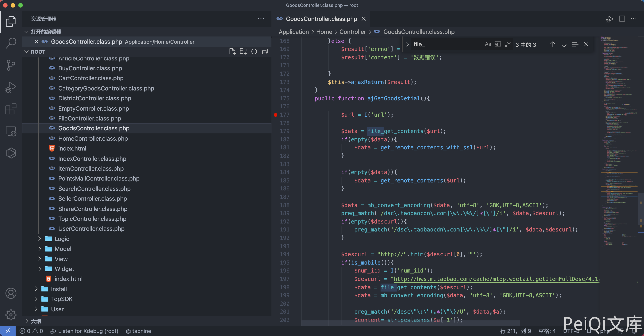Click Listen for Xdebug in status bar
Viewport: 644px width, 336px height.
pos(85,331)
